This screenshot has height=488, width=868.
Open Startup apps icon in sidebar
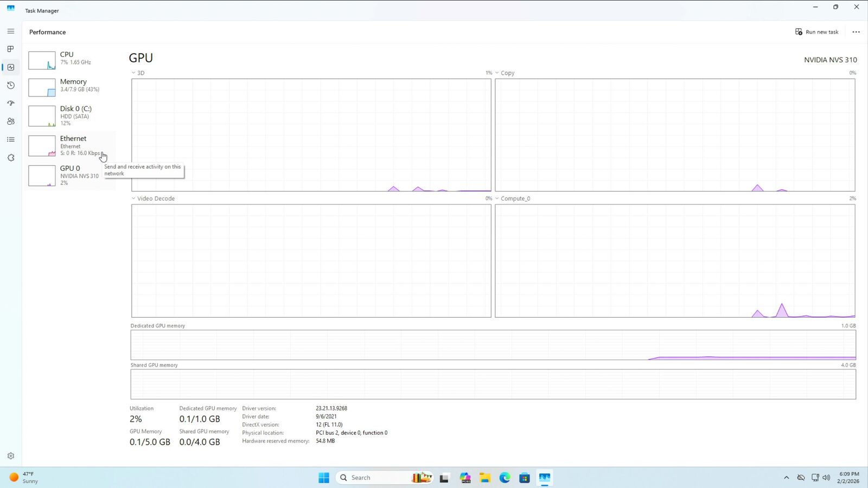10,103
